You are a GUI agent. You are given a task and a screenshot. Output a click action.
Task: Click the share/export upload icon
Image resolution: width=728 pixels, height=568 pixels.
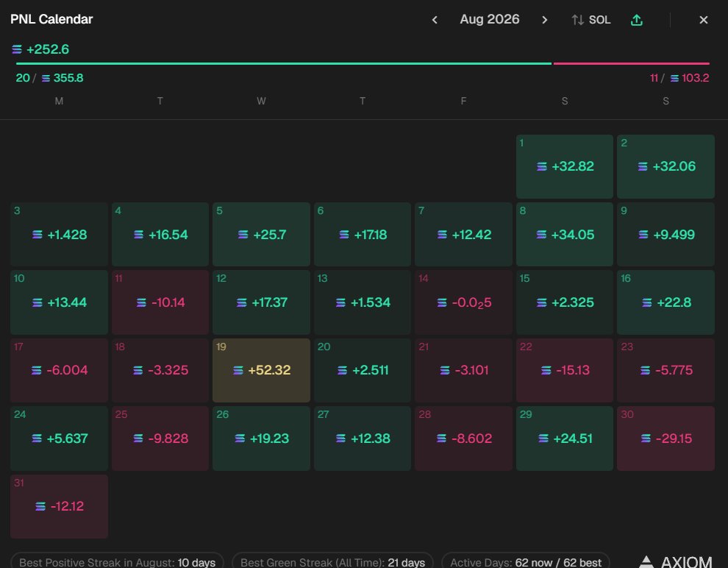(637, 20)
